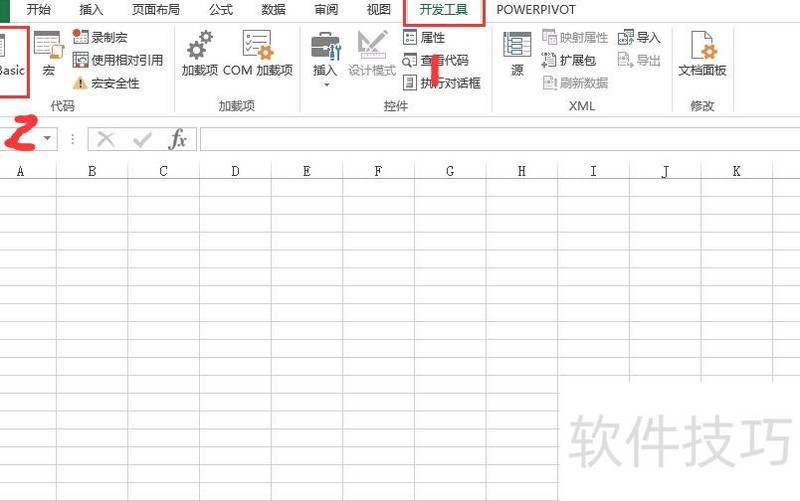
Task: Open 宏安全性 macro security
Action: click(106, 83)
